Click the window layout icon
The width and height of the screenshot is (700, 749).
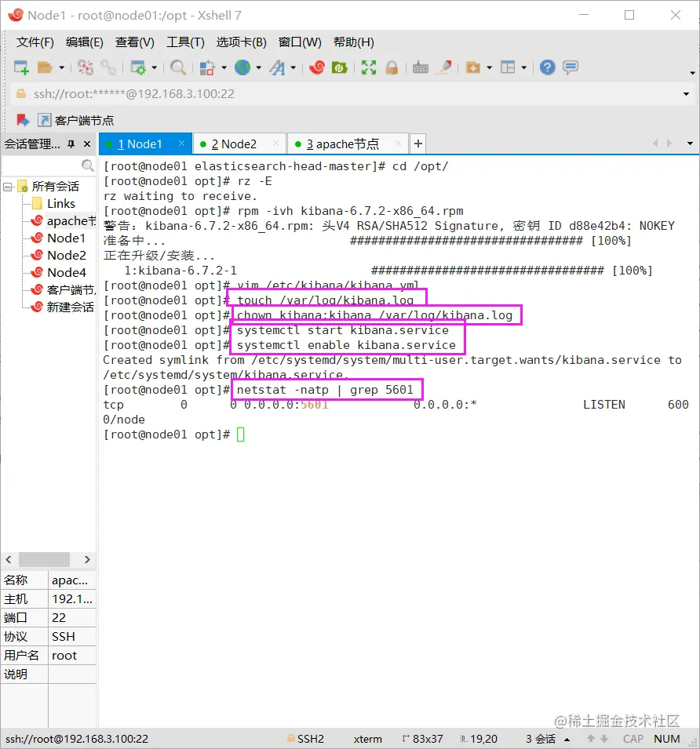click(508, 67)
